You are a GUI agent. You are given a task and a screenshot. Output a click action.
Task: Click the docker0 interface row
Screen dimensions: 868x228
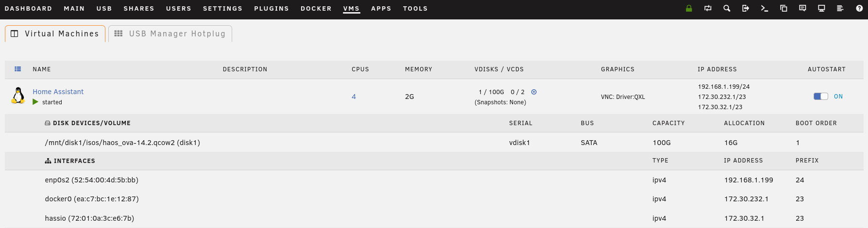point(434,199)
